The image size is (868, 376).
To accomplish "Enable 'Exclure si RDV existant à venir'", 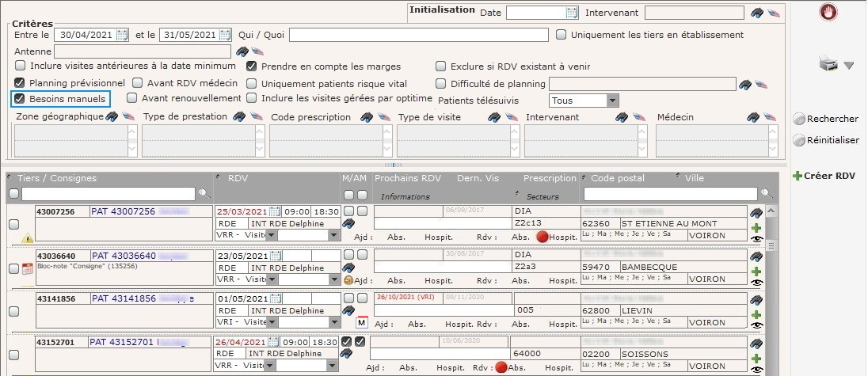I will [440, 66].
